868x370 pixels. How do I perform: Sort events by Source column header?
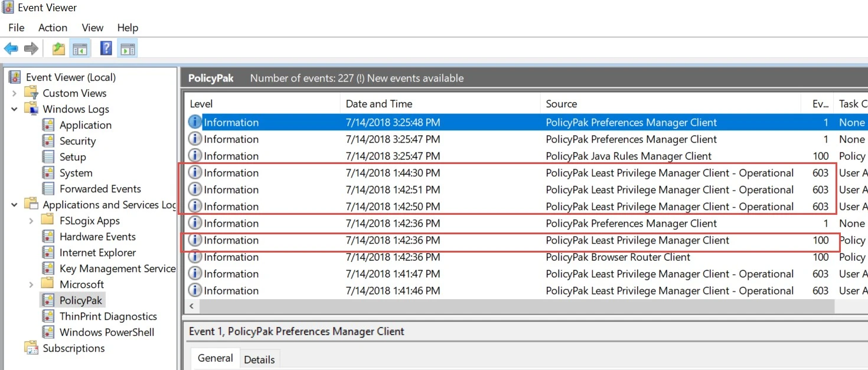[561, 104]
